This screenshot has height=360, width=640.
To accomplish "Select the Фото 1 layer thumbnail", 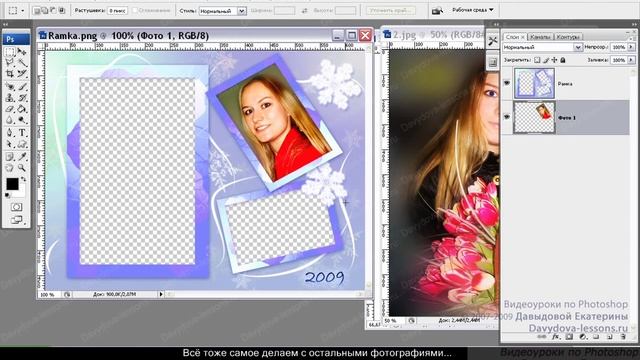I will [x=534, y=118].
